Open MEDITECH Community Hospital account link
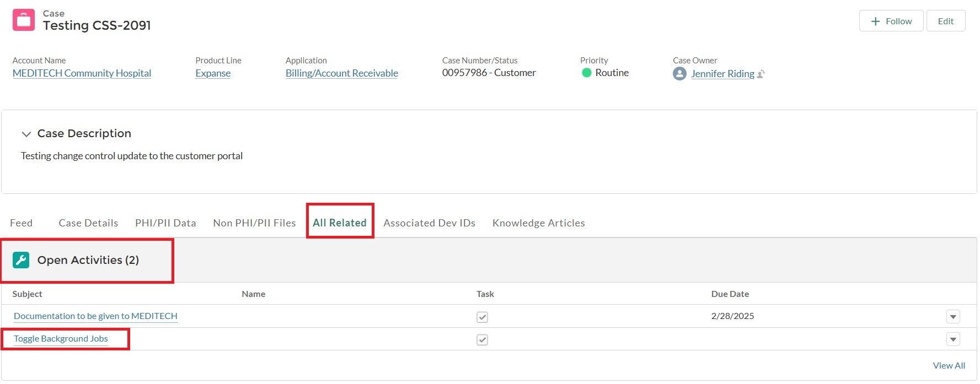 pyautogui.click(x=82, y=73)
